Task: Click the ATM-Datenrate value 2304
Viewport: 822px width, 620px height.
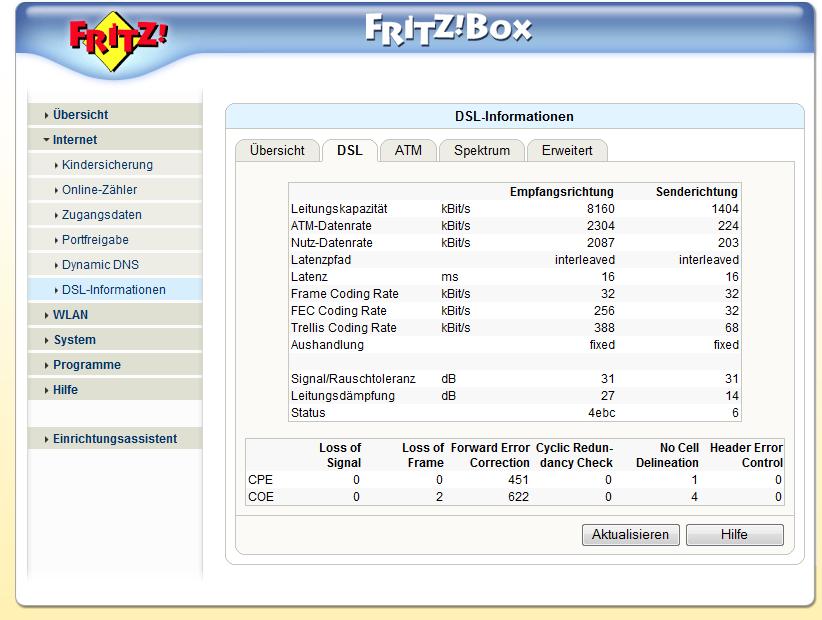Action: 601,226
